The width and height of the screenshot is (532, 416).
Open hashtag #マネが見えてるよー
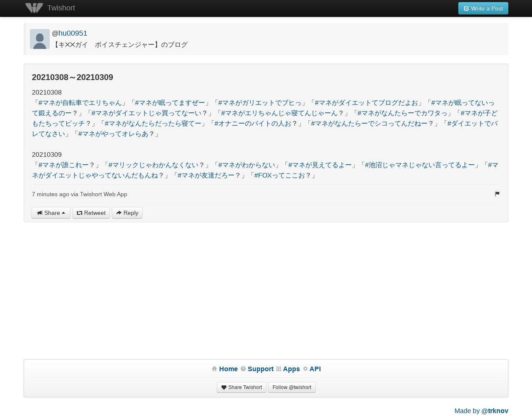click(x=320, y=165)
